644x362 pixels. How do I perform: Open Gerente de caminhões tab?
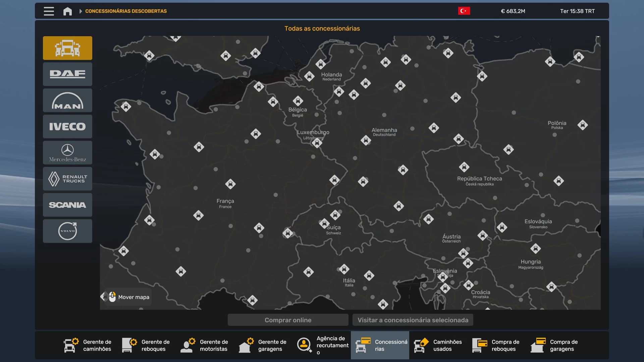point(88,345)
